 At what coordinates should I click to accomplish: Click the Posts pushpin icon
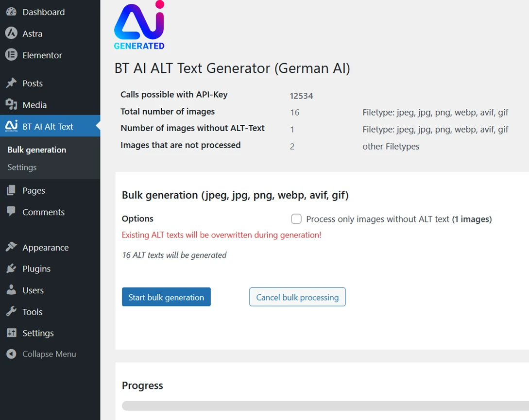(11, 83)
